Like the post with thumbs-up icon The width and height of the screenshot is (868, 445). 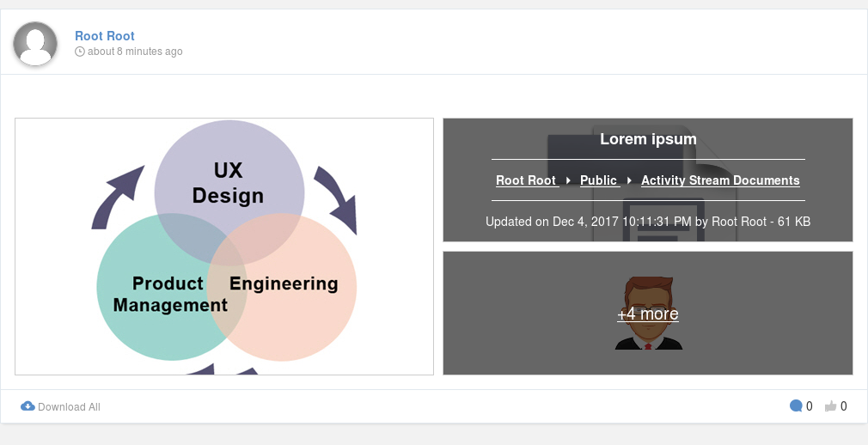(x=830, y=407)
